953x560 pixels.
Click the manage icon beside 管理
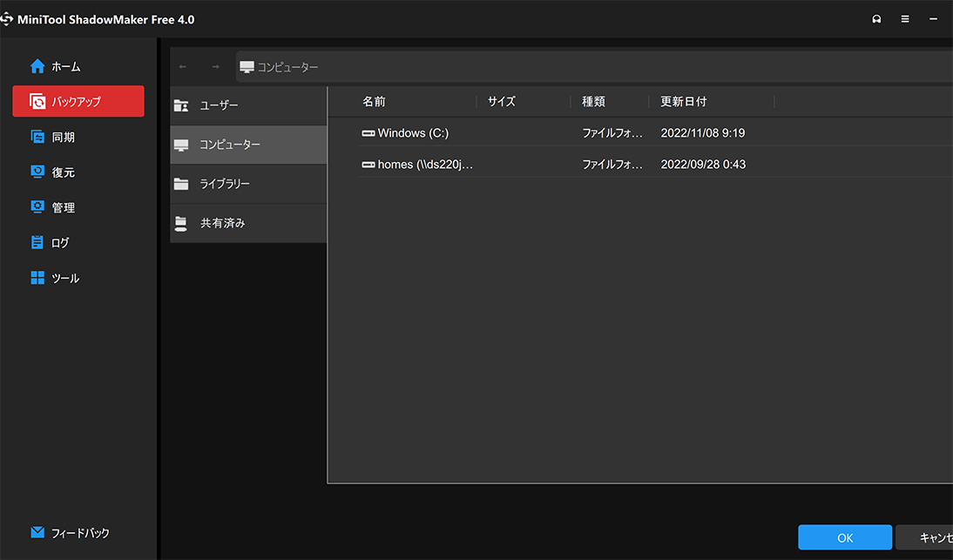pos(37,207)
